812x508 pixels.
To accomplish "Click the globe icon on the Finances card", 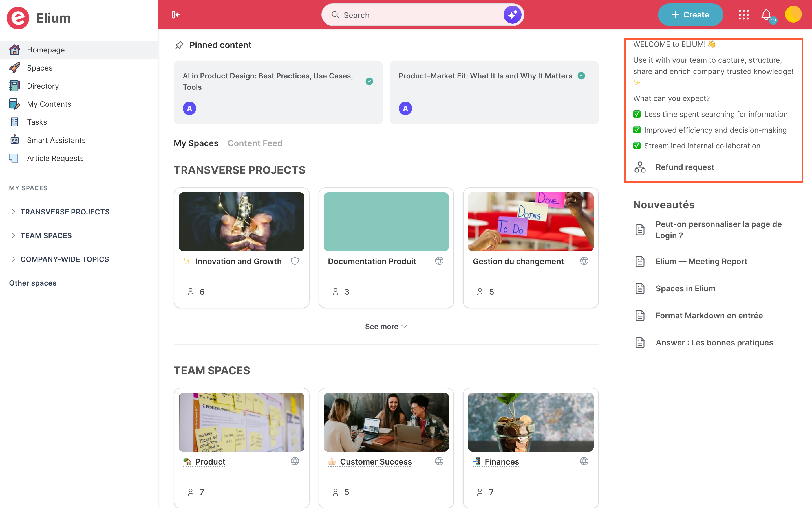I will click(x=584, y=461).
